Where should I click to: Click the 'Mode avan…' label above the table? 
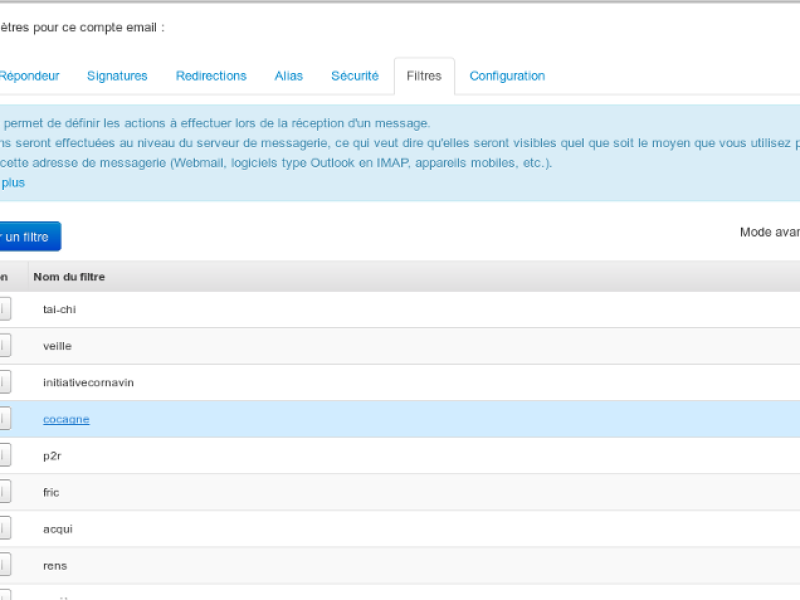769,233
